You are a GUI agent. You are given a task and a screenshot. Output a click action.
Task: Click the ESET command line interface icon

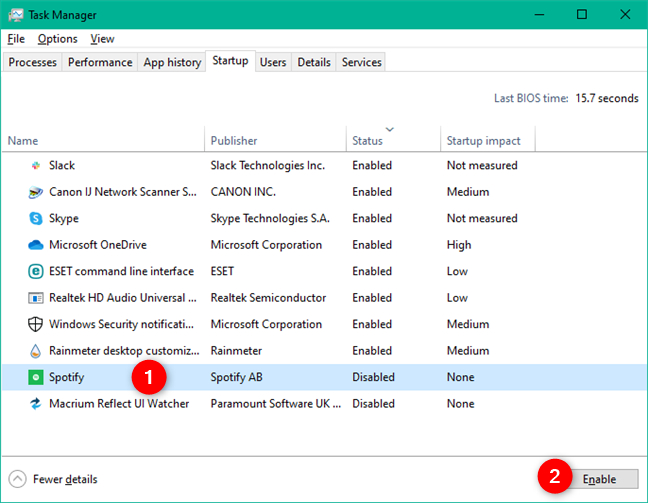pos(36,272)
